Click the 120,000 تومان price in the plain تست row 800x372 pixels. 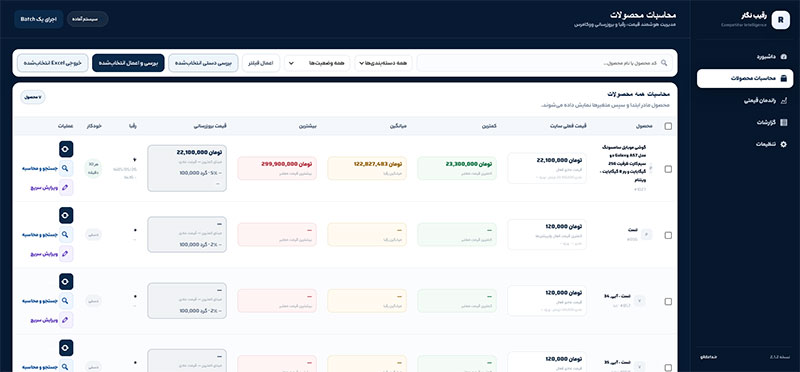pos(564,227)
